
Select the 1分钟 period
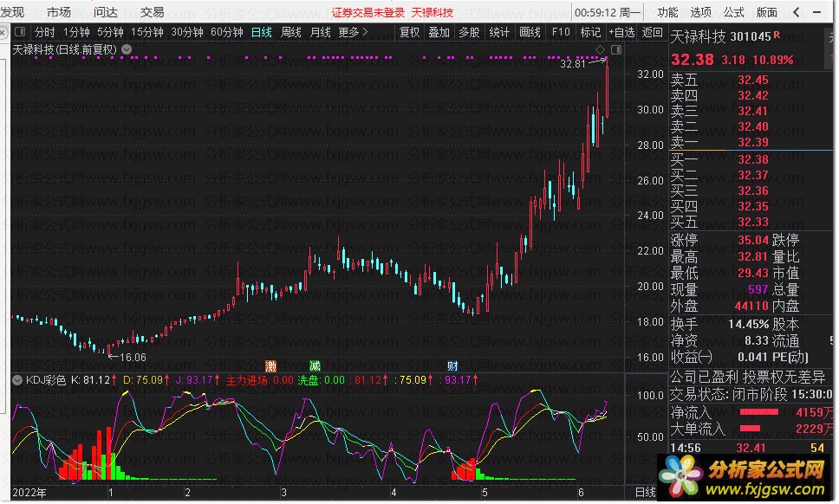click(x=76, y=32)
